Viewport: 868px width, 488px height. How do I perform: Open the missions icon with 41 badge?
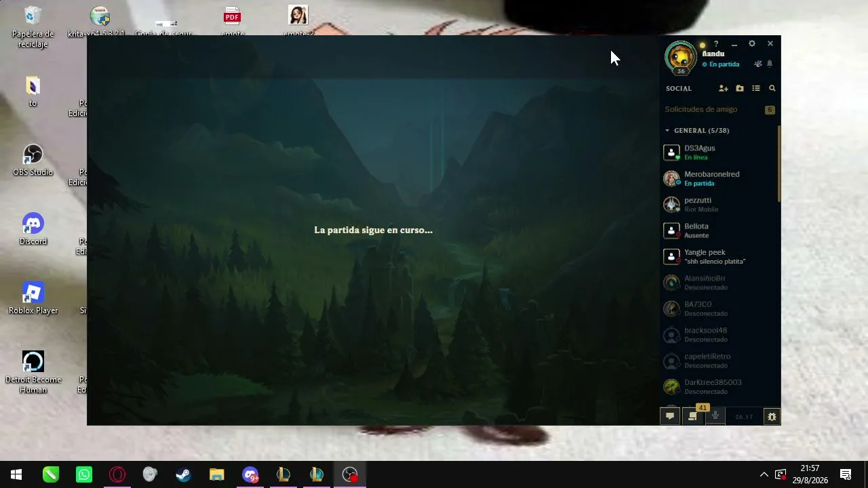(693, 417)
